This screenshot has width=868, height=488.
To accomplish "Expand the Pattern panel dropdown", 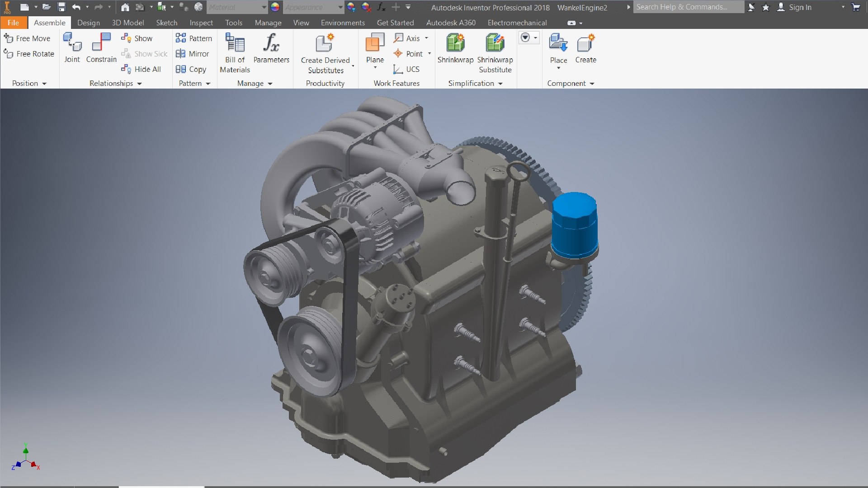I will [x=208, y=84].
